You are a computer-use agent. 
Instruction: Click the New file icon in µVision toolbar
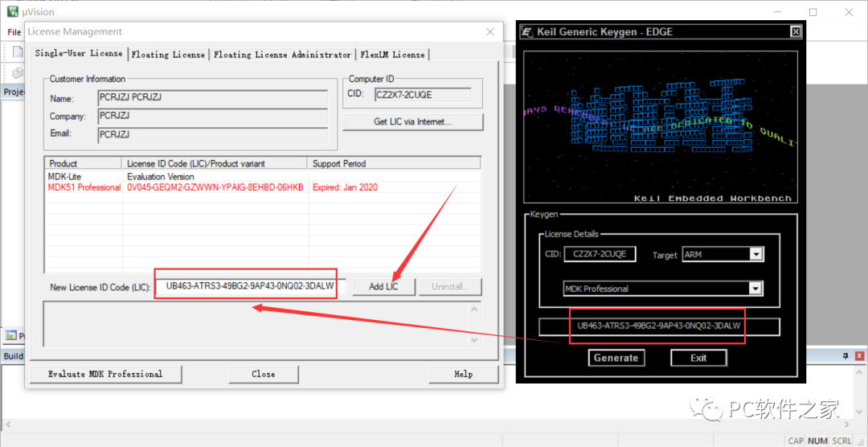[18, 52]
